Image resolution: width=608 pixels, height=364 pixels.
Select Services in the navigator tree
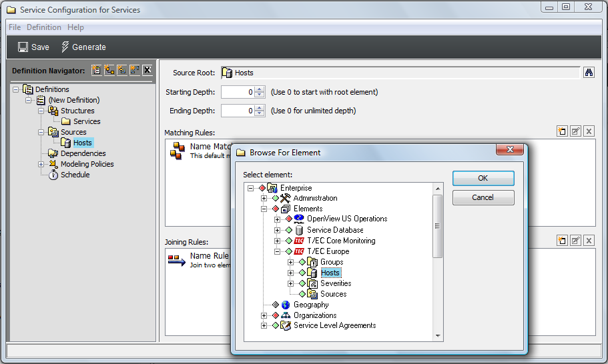(x=87, y=121)
